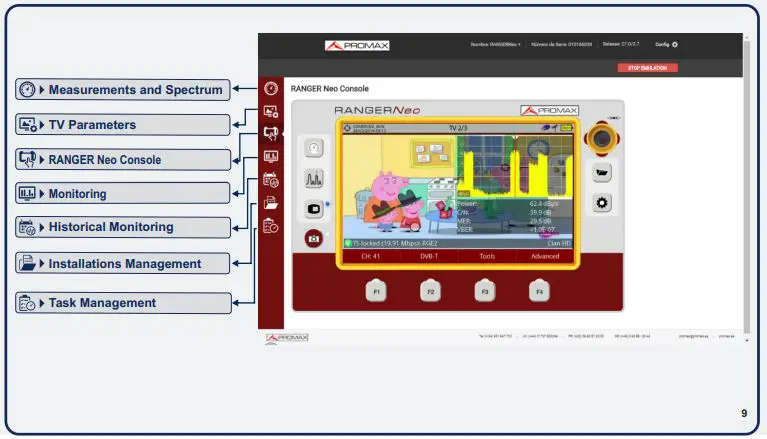767x439 pixels.
Task: Open the Nombre RANGERNeo dropdown in header
Action: click(495, 45)
